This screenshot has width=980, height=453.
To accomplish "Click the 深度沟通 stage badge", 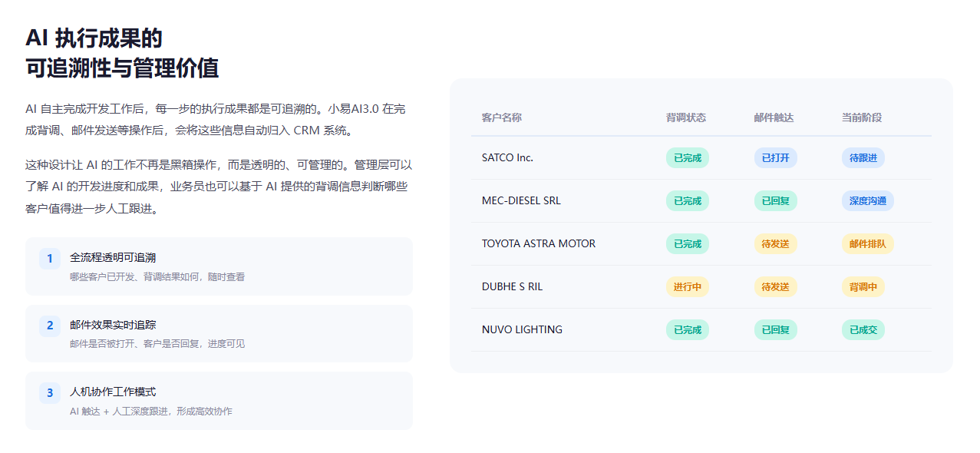I will pyautogui.click(x=867, y=200).
